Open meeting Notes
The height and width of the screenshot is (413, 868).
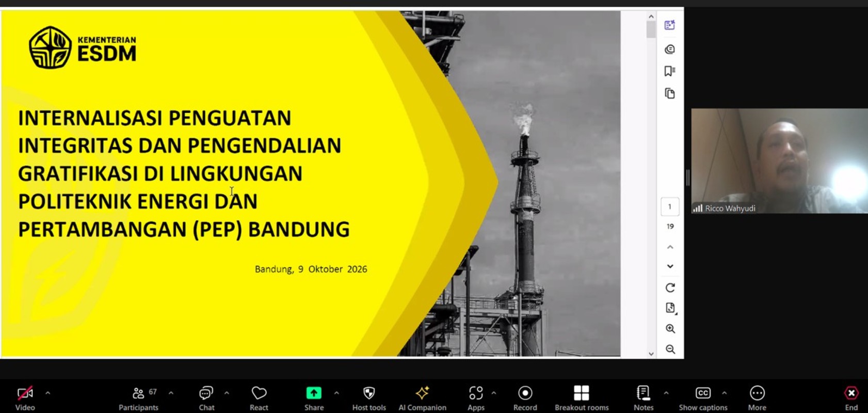[644, 399]
